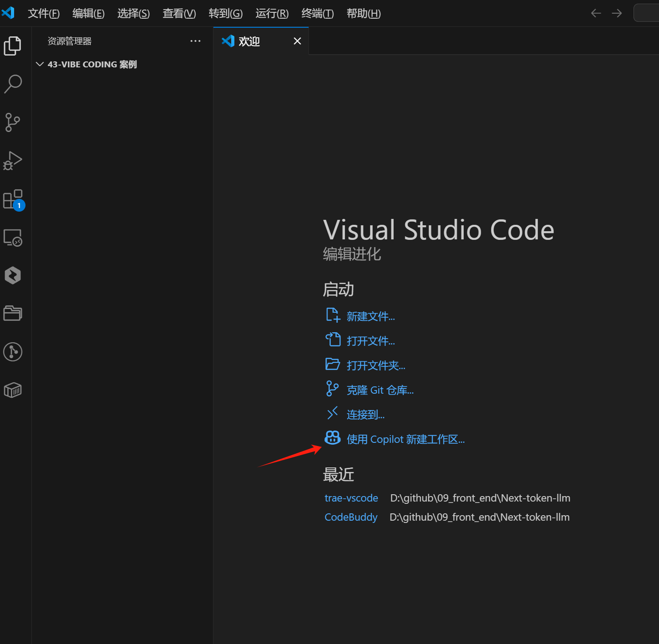Click the VS Code logo in title bar
This screenshot has width=659, height=644.
[8, 13]
